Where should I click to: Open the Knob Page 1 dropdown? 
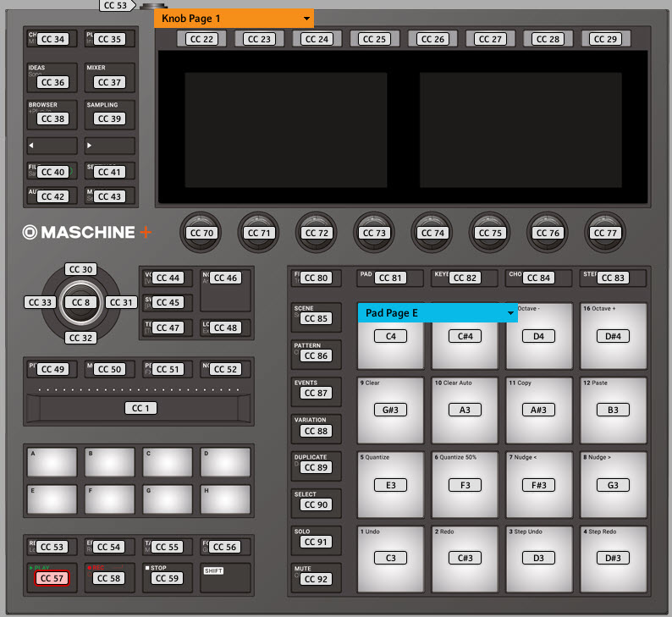pos(234,19)
